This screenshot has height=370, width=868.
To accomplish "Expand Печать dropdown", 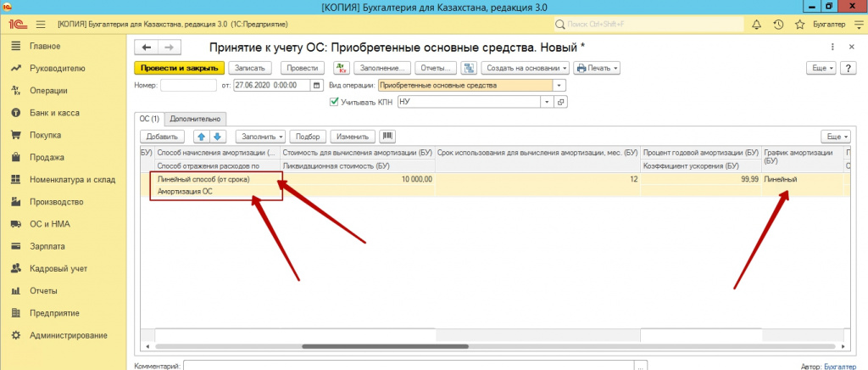I will point(596,68).
